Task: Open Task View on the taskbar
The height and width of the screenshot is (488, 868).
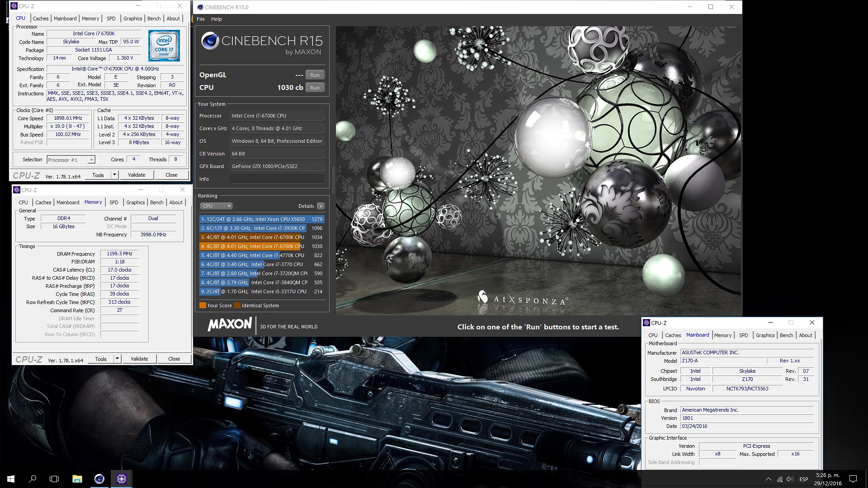Action: pos(54,479)
